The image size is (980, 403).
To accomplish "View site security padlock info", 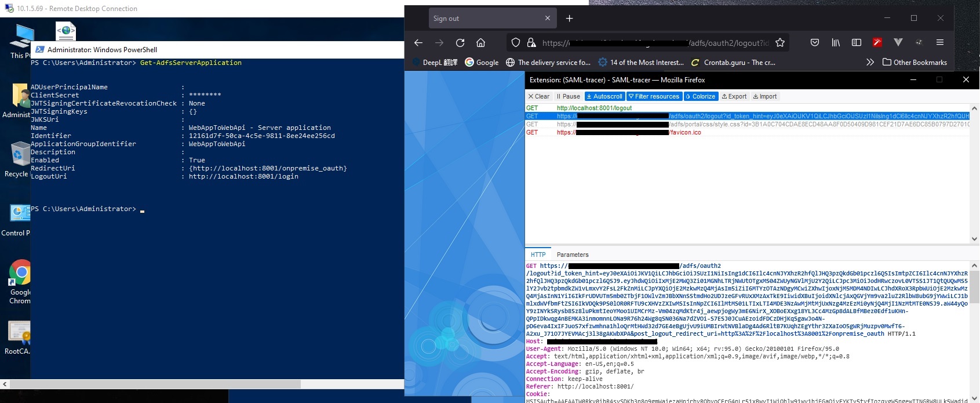I will tap(531, 43).
